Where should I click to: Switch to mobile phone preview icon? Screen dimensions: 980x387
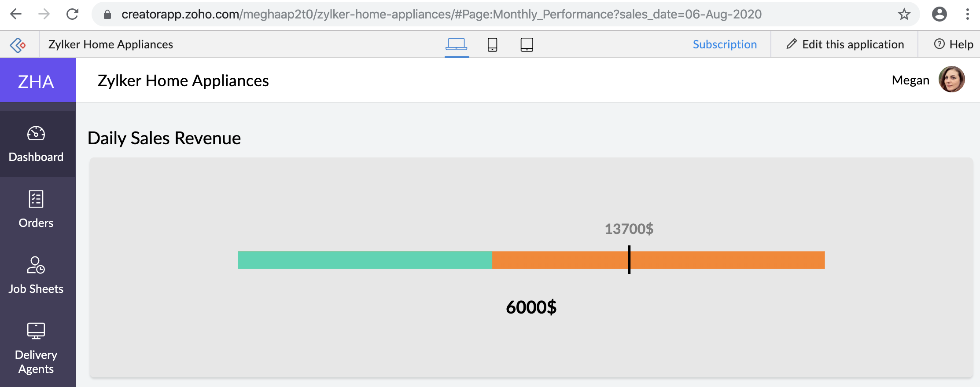(x=492, y=44)
